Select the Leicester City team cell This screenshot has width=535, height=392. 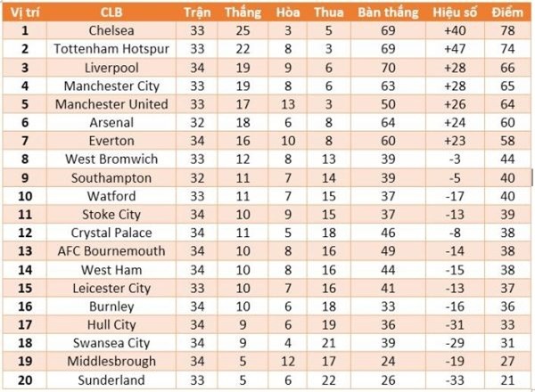tap(112, 288)
